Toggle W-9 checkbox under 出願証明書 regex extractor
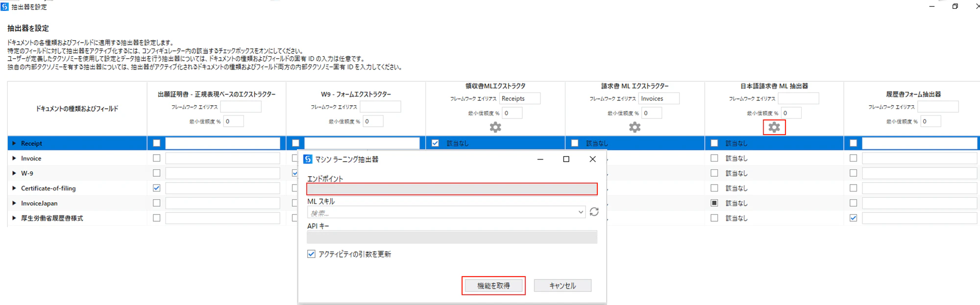The width and height of the screenshot is (980, 305). (x=156, y=173)
